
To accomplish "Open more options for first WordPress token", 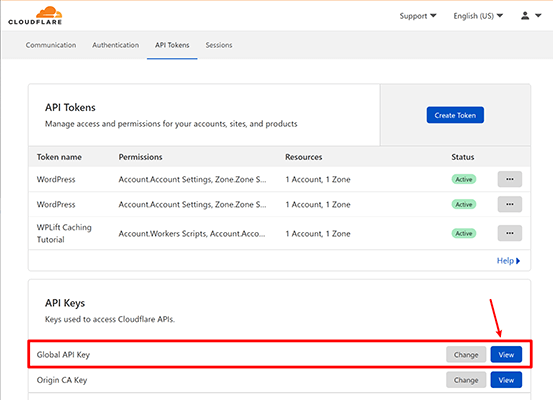I will 510,179.
